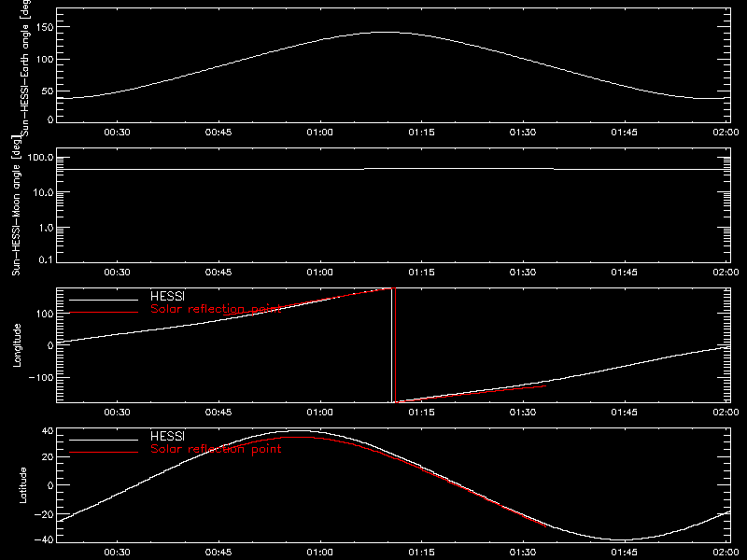Click the white latitude curve's minimum near 01:45
This screenshot has height=560, width=747.
[x=623, y=540]
